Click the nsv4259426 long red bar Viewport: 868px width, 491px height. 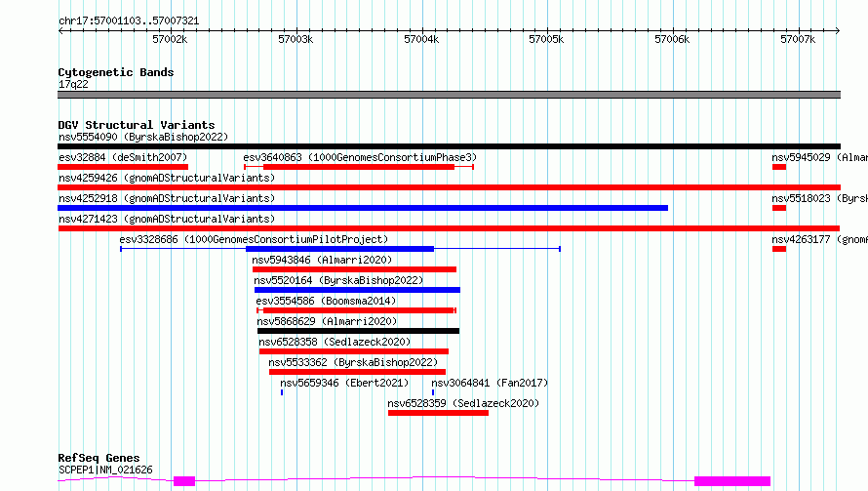pos(449,187)
